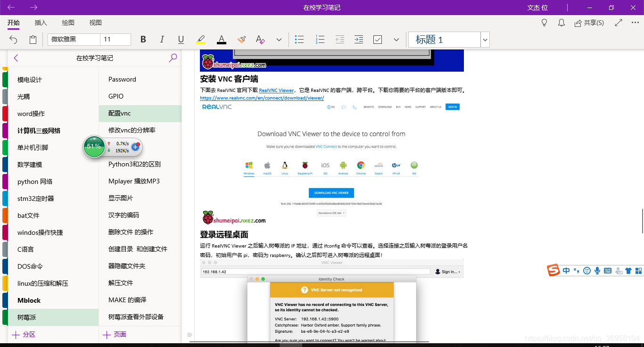644x347 pixels.
Task: Toggle Sogou 中 Chinese/English mode
Action: click(x=566, y=271)
